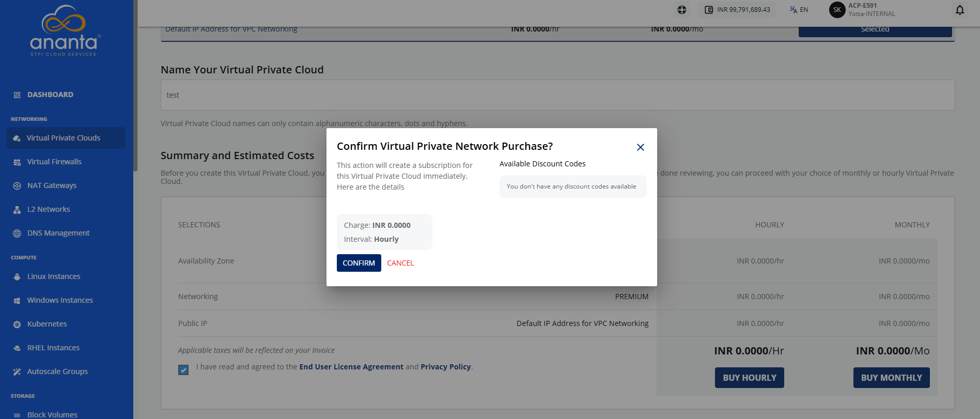Click the Buy Monthly button
The image size is (980, 419).
tap(892, 378)
